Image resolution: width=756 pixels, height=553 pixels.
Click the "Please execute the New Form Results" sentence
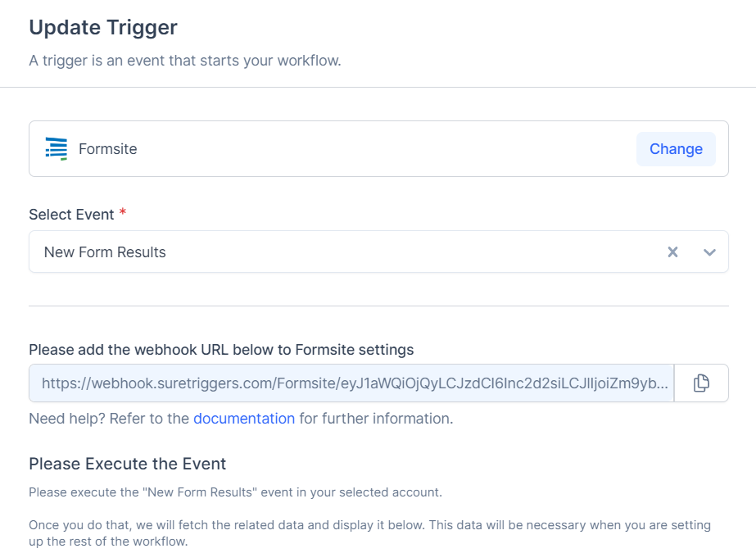point(235,492)
